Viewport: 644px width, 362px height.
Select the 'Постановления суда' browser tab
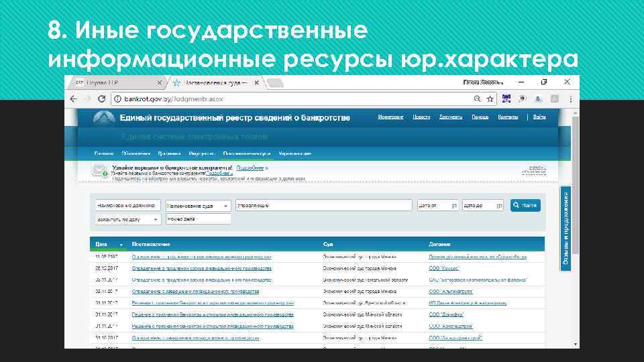(215, 82)
